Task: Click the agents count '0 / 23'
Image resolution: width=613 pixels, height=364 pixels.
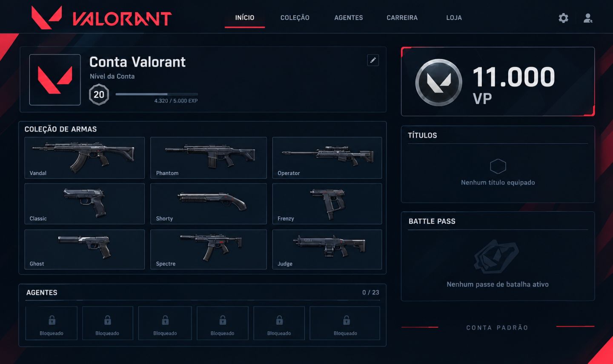Action: click(x=370, y=292)
